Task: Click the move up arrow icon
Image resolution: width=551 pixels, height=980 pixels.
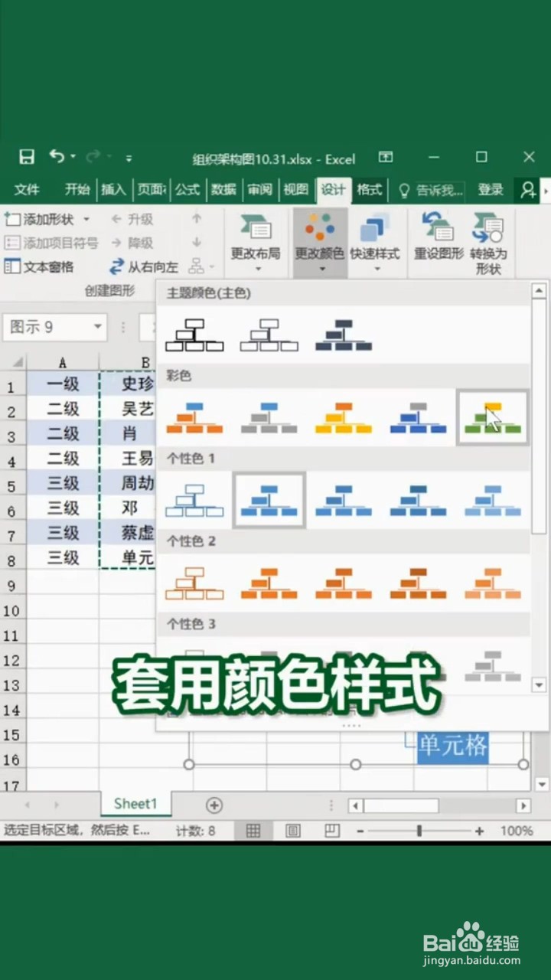Action: (x=197, y=219)
